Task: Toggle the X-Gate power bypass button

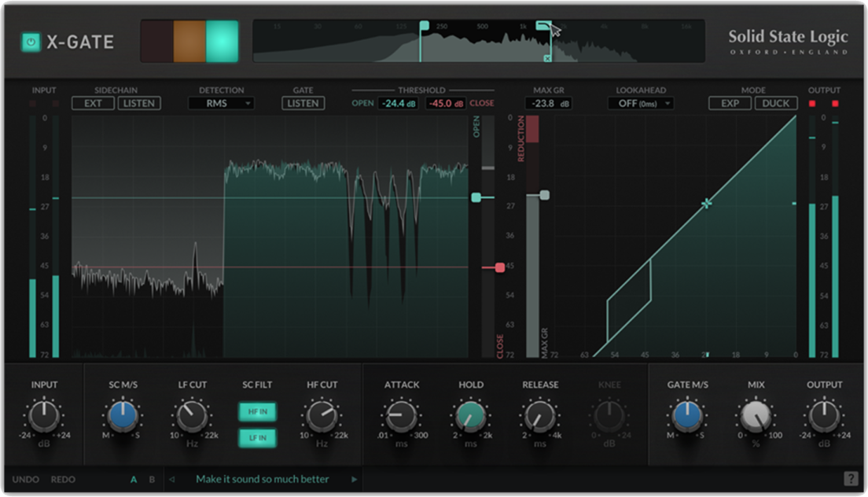Action: point(31,42)
